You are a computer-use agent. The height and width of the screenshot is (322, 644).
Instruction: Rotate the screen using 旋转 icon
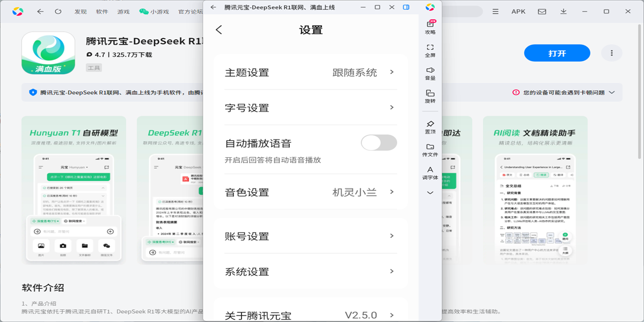tap(430, 96)
